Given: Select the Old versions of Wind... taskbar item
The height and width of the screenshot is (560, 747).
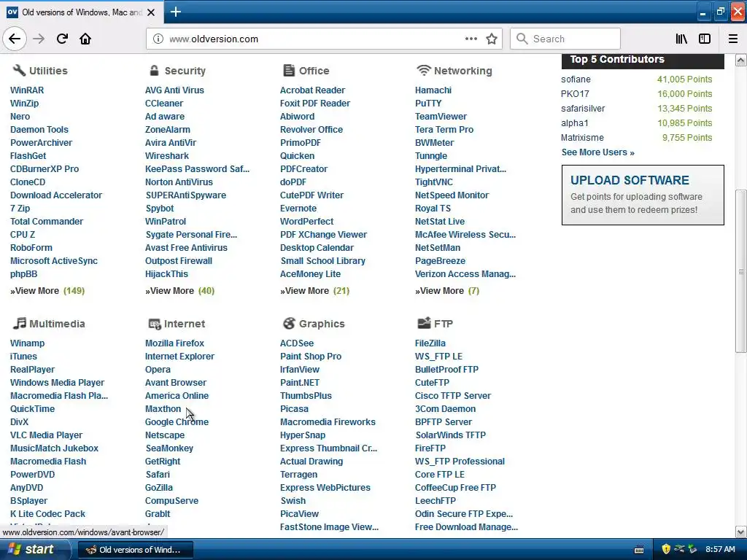Looking at the screenshot, I should pos(135,550).
